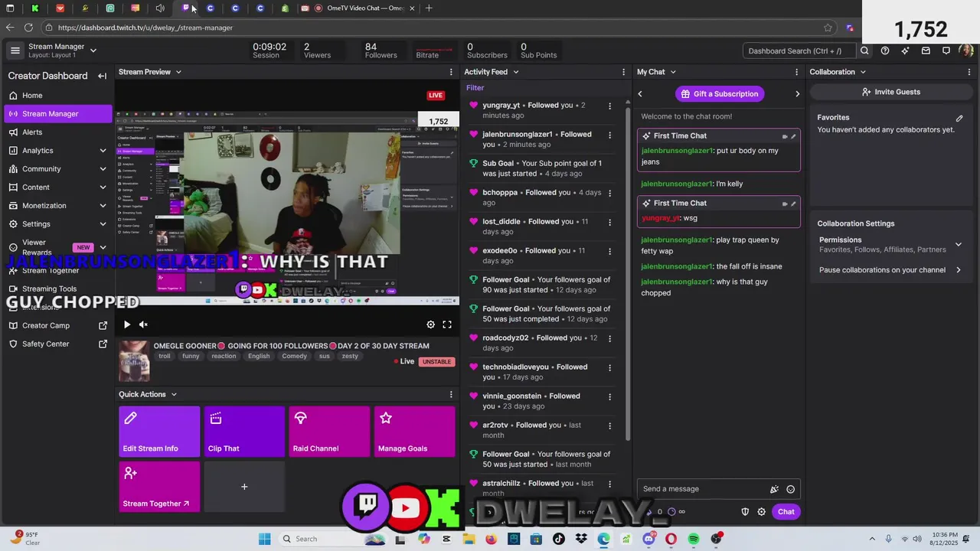
Task: Open the user profile avatar menu
Action: click(966, 51)
